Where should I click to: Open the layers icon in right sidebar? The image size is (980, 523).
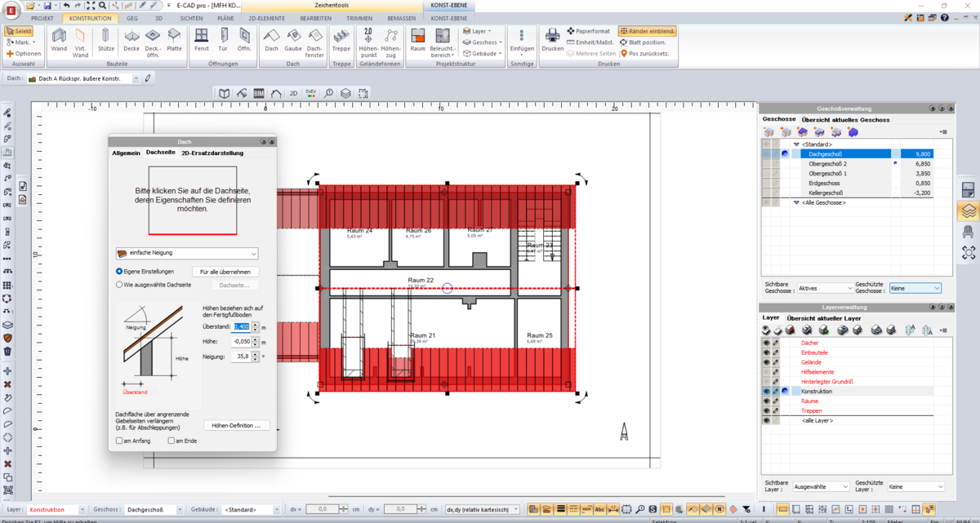pos(969,211)
